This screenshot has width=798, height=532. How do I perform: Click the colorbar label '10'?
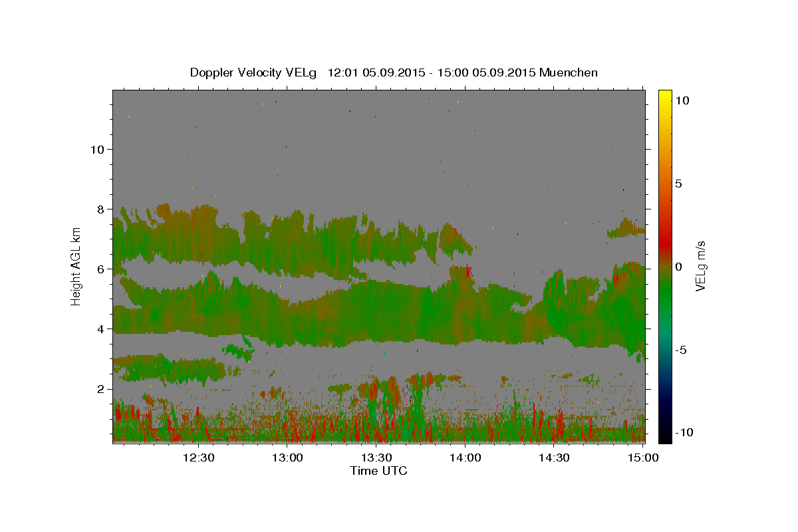point(682,100)
